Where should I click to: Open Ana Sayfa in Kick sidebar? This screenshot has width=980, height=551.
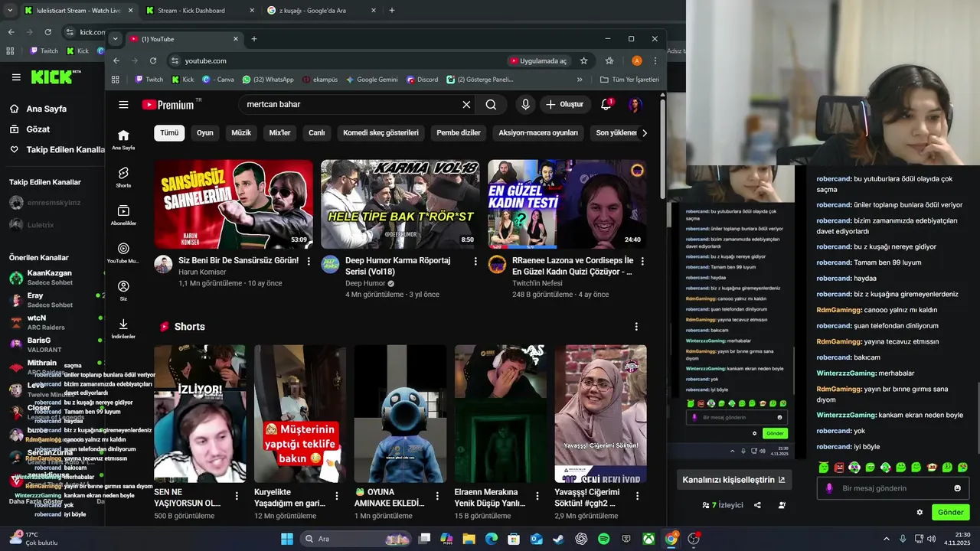click(x=38, y=109)
